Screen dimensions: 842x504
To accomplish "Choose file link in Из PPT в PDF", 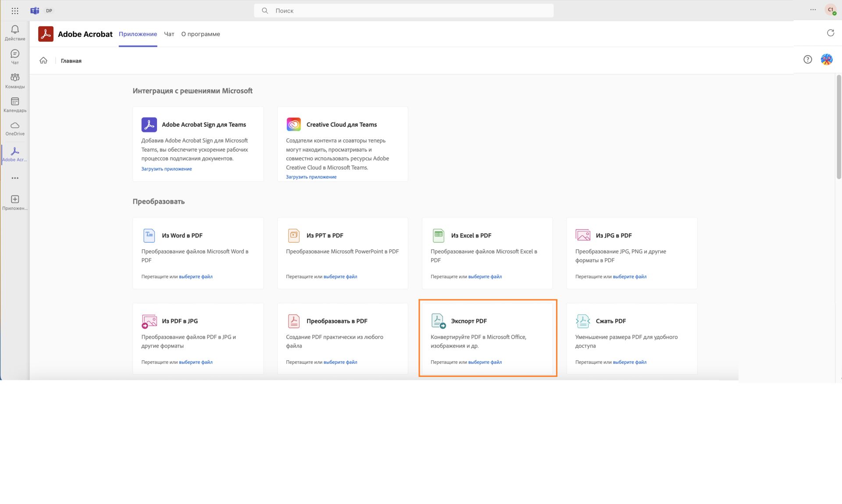I will (x=340, y=277).
